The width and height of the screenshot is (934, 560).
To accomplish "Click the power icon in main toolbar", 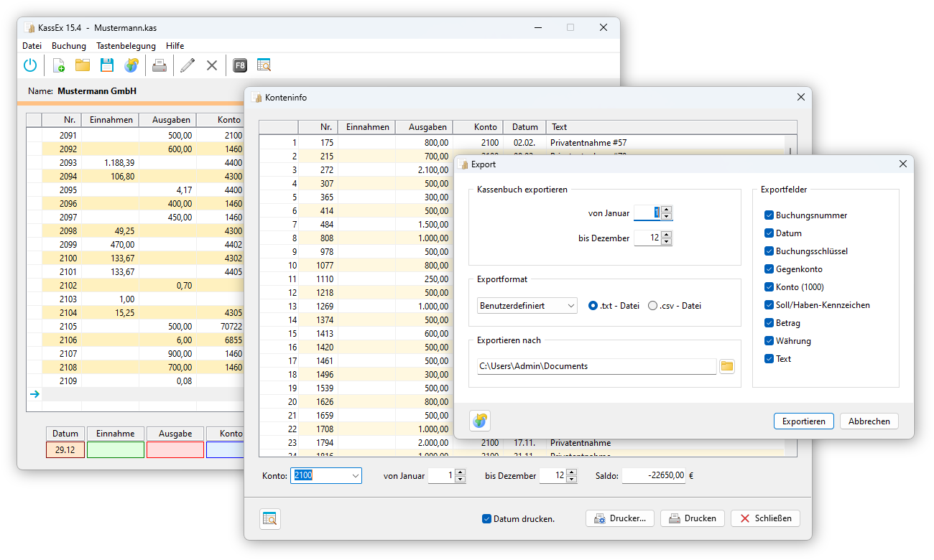I will (30, 65).
